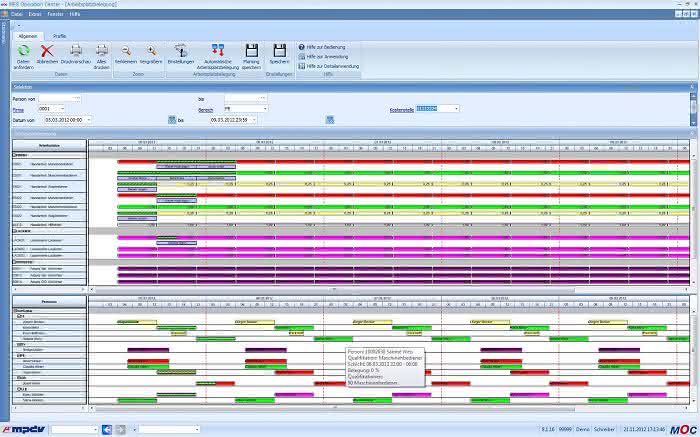Click the Vergrößern zoom-in magnifier
This screenshot has height=437, width=700.
tap(151, 50)
